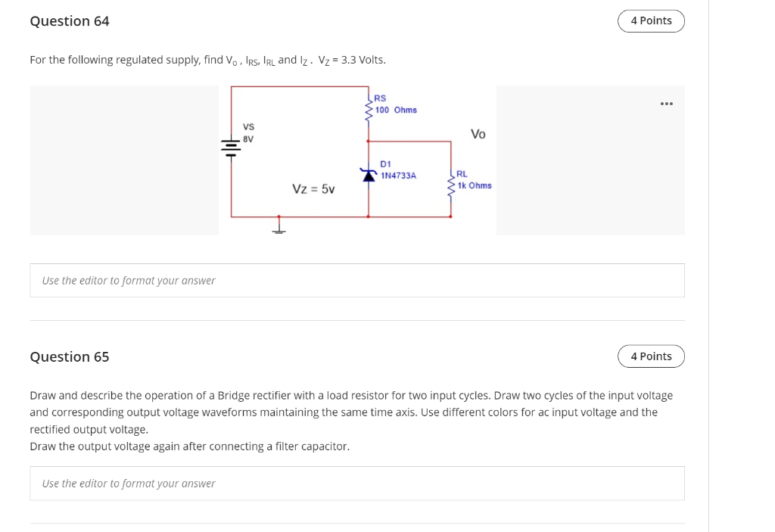Viewport: 775px width, 532px height.
Task: Open the answer editor for Question 64
Action: pos(357,280)
